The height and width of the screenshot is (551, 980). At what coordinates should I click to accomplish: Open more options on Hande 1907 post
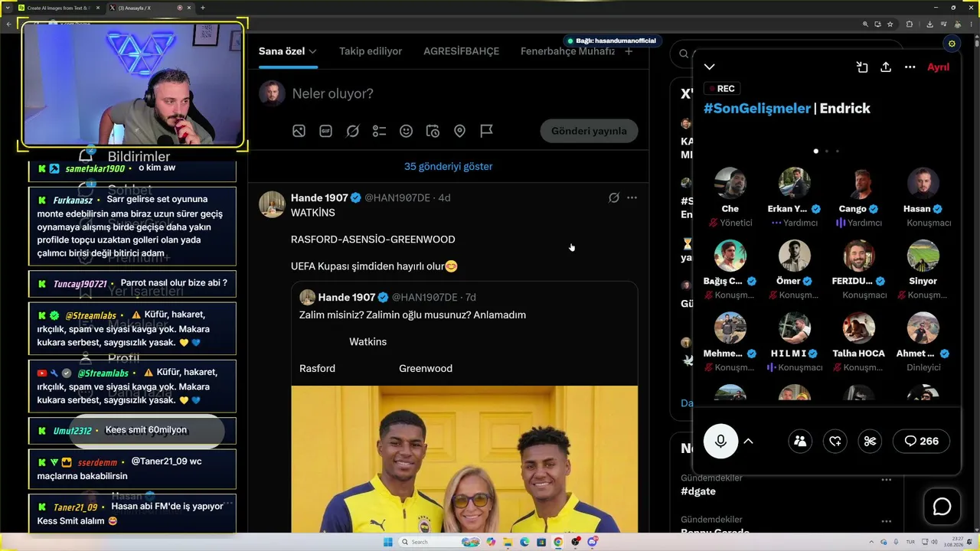[632, 197]
